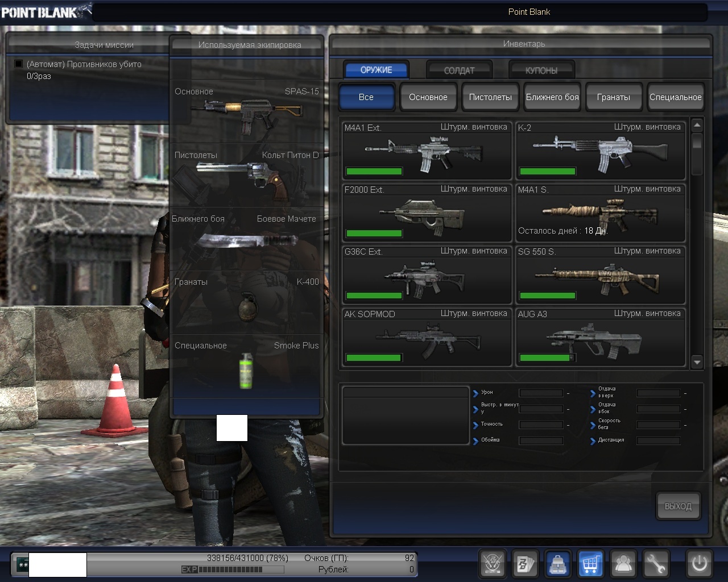The height and width of the screenshot is (582, 728).
Task: Open the shopping cart shop icon
Action: 590,564
